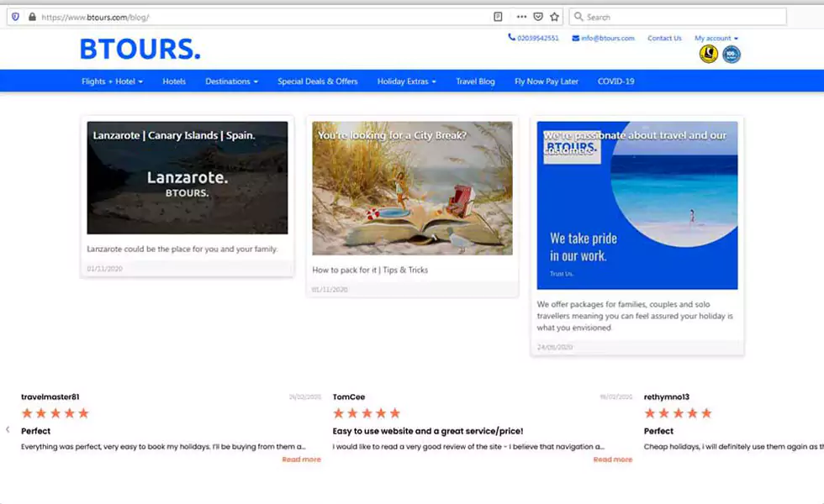Click the previous review arrow on the left
This screenshot has width=824, height=504.
pos(8,429)
